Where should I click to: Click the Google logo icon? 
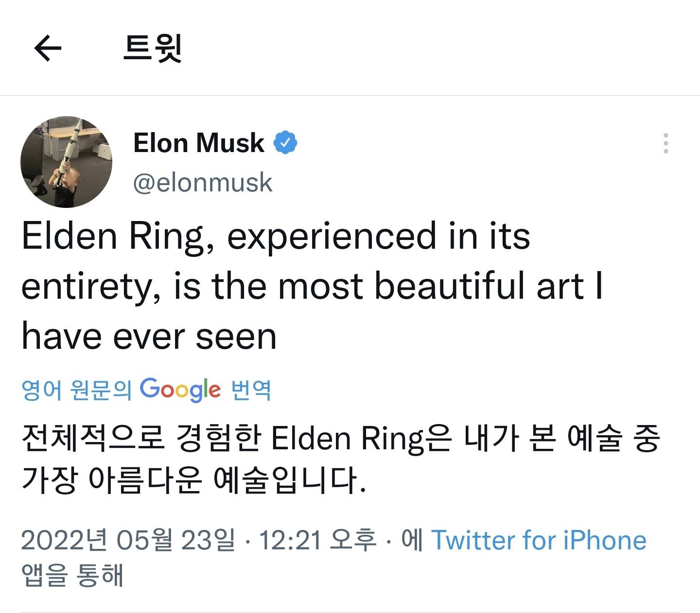coord(180,390)
